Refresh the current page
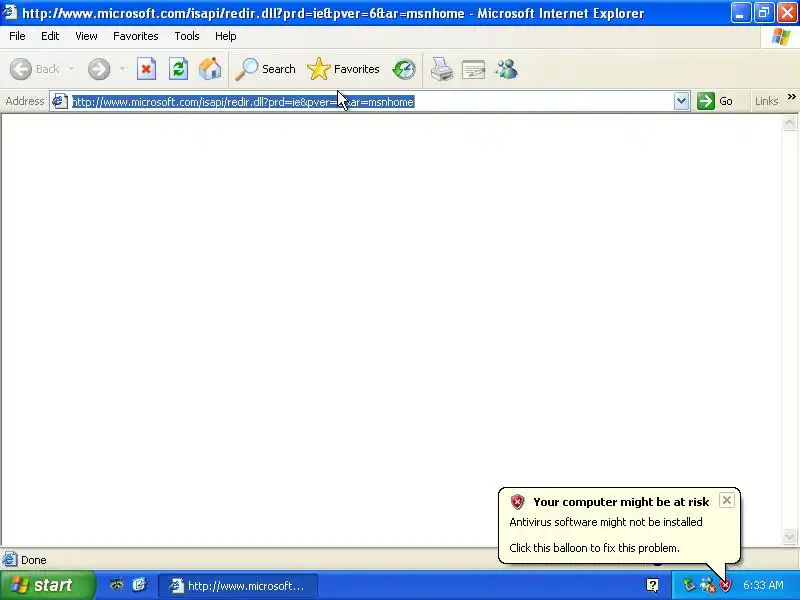The height and width of the screenshot is (600, 800). [x=178, y=69]
